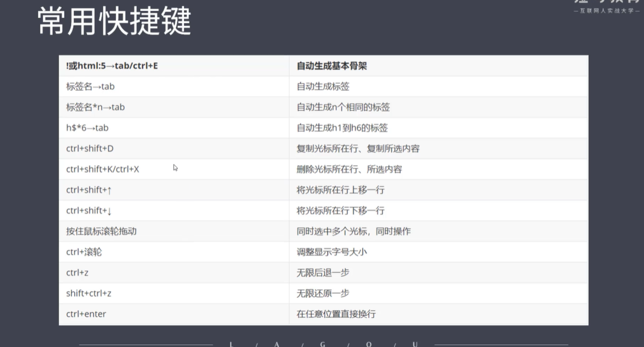This screenshot has width=644, height=347.
Task: Click the cell h$*6→tab
Action: point(174,128)
